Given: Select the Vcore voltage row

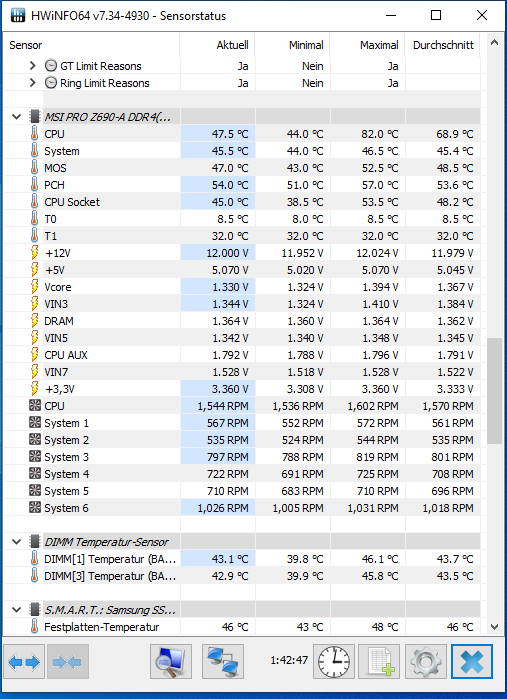Looking at the screenshot, I should tap(241, 287).
